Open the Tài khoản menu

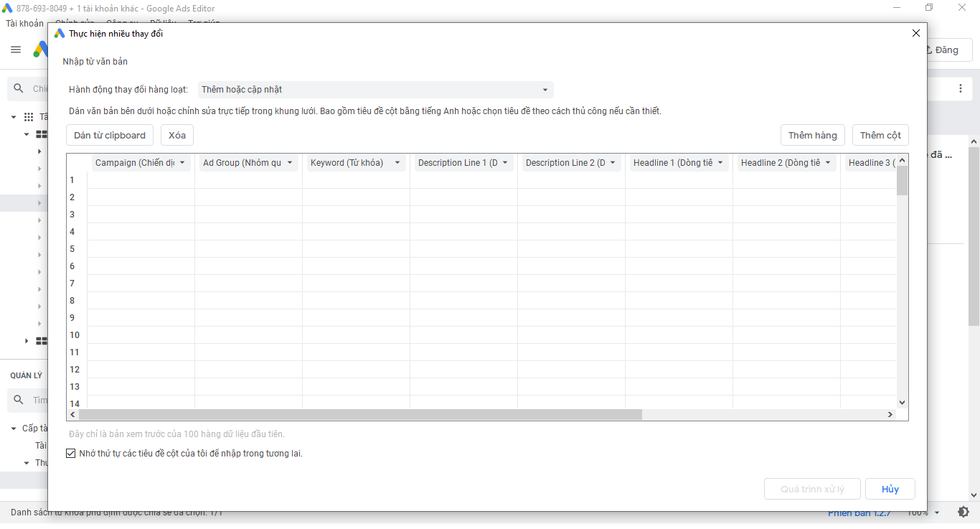[x=24, y=23]
